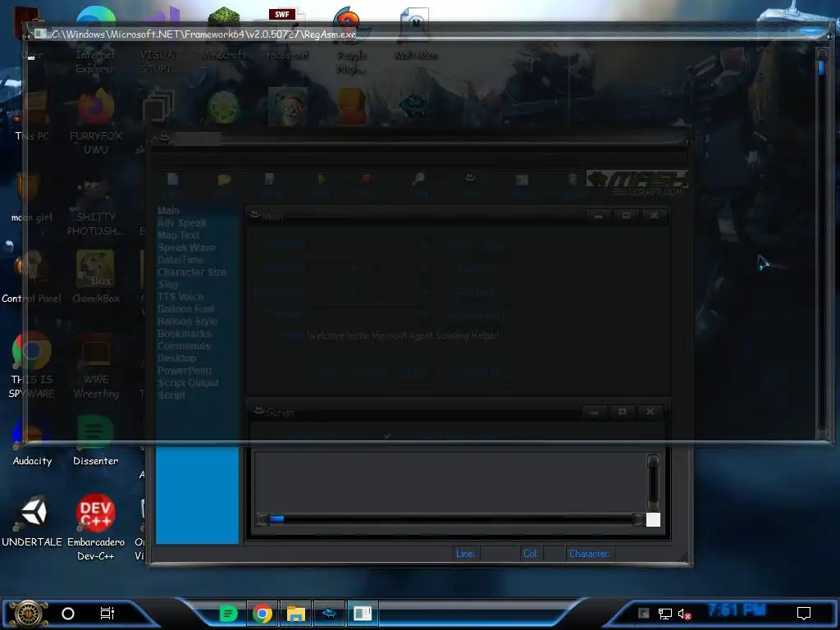
Task: Open Cortana circle on the taskbar
Action: click(x=68, y=614)
